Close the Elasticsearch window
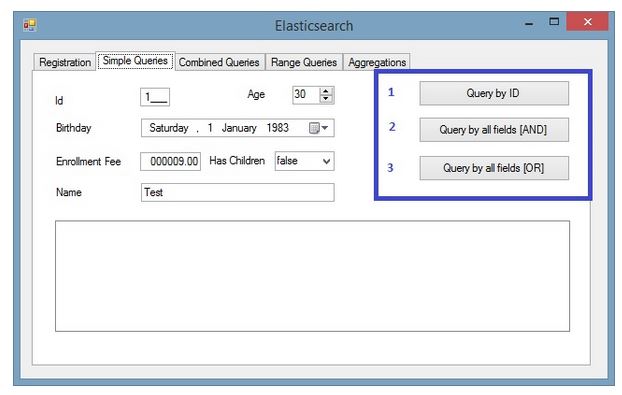Viewport: 622px width, 395px height. point(587,22)
